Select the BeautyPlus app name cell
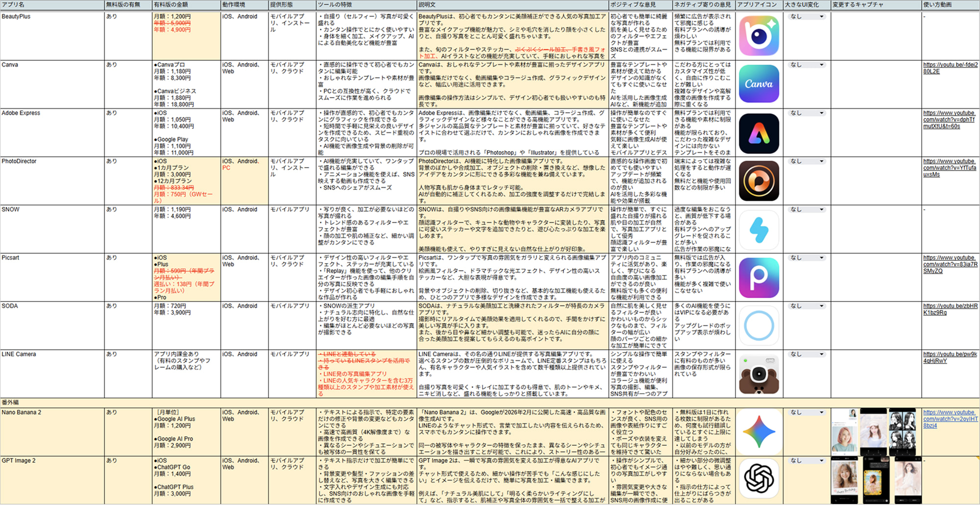The height and width of the screenshot is (505, 980). 52,36
